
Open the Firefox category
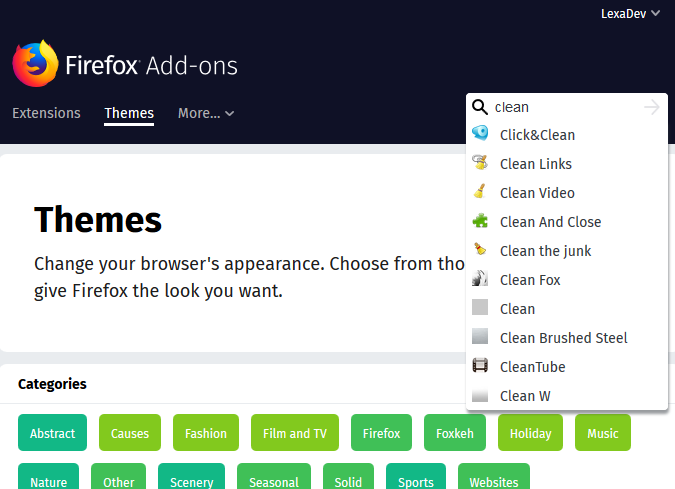click(381, 433)
